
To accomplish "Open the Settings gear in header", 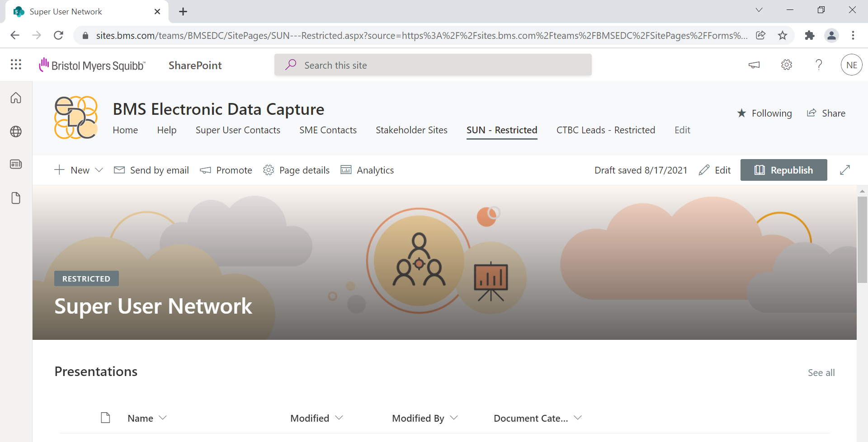I will 787,65.
